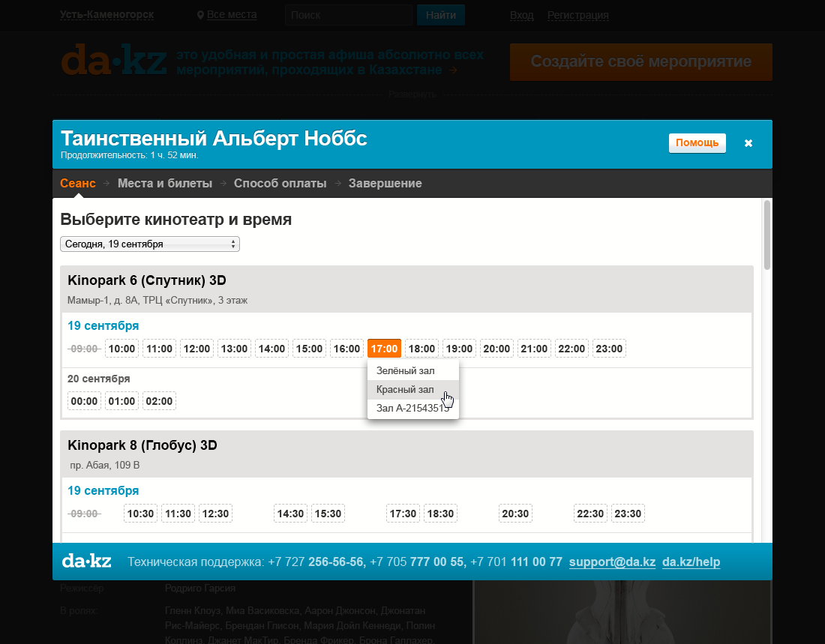
Task: Click the map pin icon beside Все места
Action: pyautogui.click(x=200, y=15)
